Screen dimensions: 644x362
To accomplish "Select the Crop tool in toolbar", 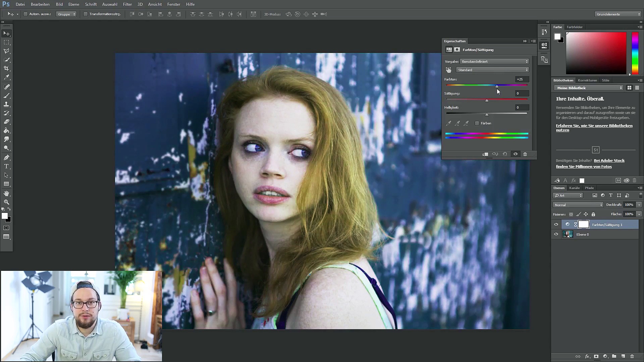I will [6, 68].
